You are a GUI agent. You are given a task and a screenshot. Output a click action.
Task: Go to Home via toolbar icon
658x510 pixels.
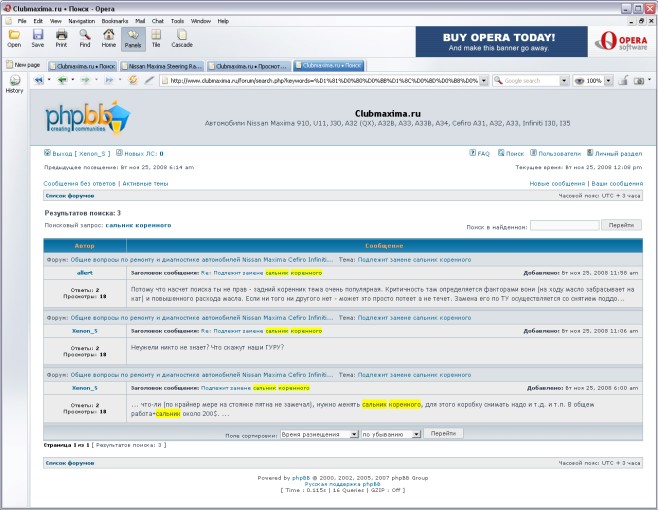(108, 38)
